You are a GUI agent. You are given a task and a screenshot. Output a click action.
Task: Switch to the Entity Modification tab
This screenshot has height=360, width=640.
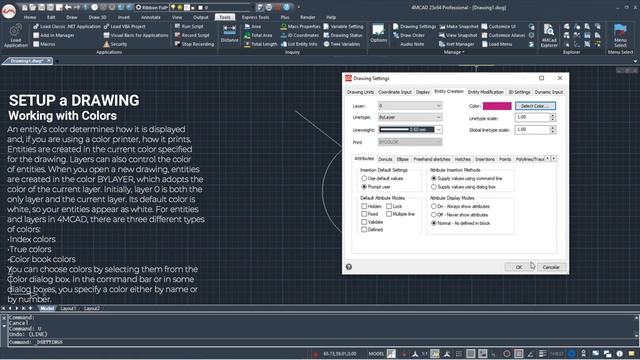(x=485, y=92)
